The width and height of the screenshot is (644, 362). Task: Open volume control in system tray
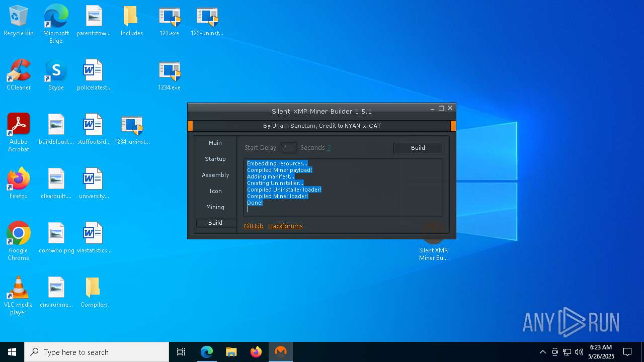coord(579,352)
